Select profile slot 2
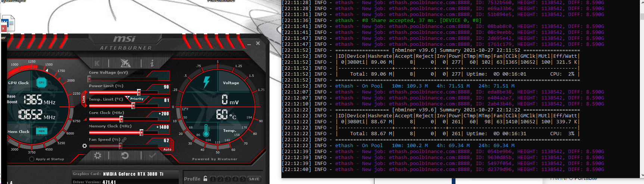The image size is (644, 184). (220, 179)
